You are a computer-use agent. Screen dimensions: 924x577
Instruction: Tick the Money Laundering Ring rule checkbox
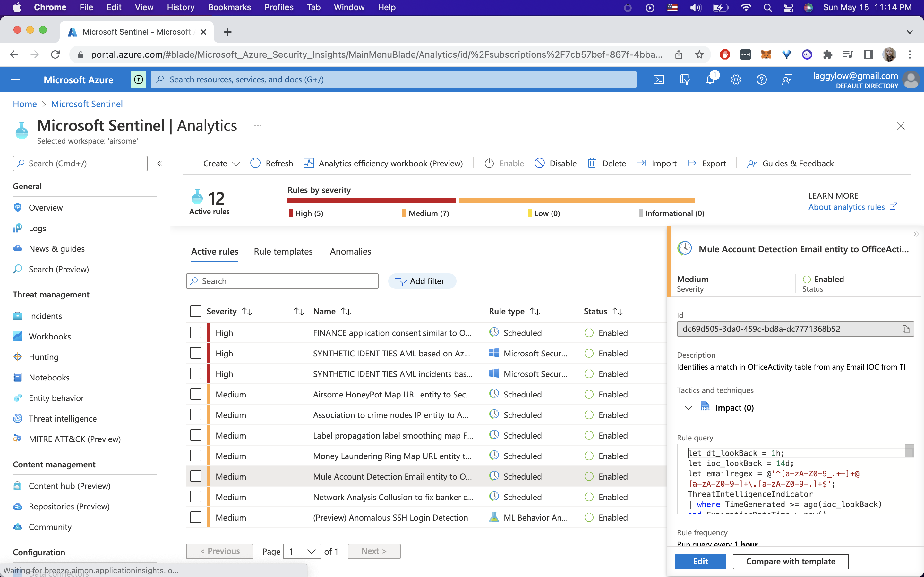(195, 456)
